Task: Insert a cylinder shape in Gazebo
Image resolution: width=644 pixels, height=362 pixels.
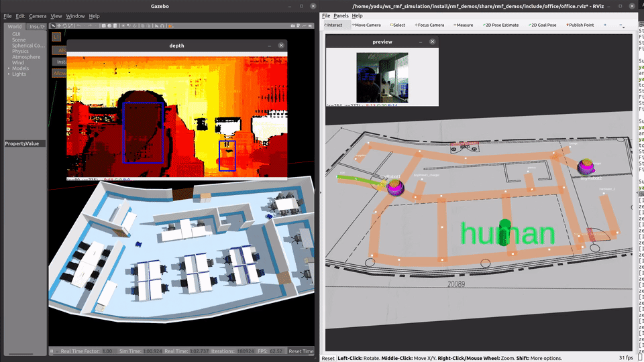Action: click(115, 25)
